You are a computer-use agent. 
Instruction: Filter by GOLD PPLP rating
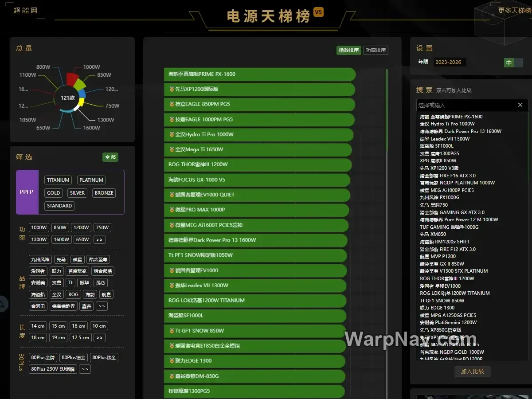(54, 193)
